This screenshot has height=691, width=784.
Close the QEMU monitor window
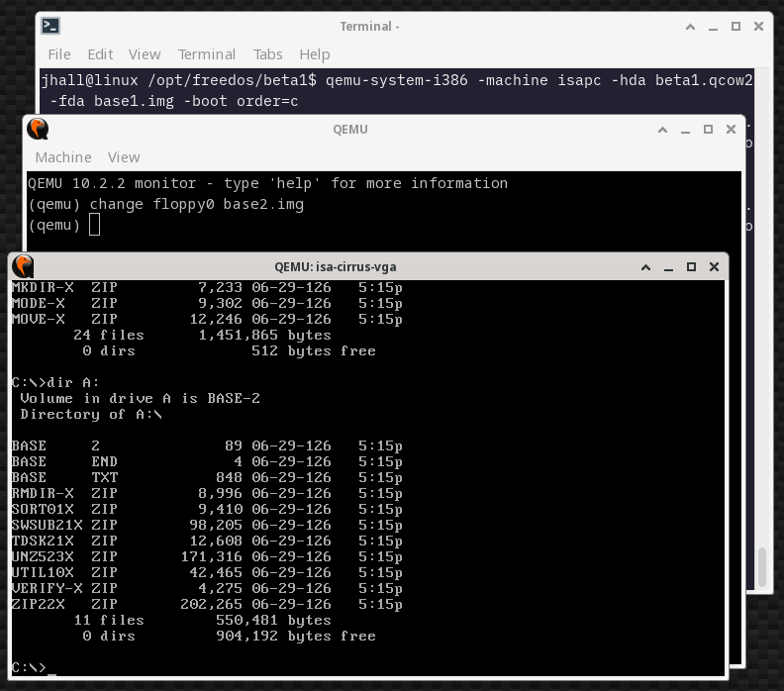coord(731,130)
